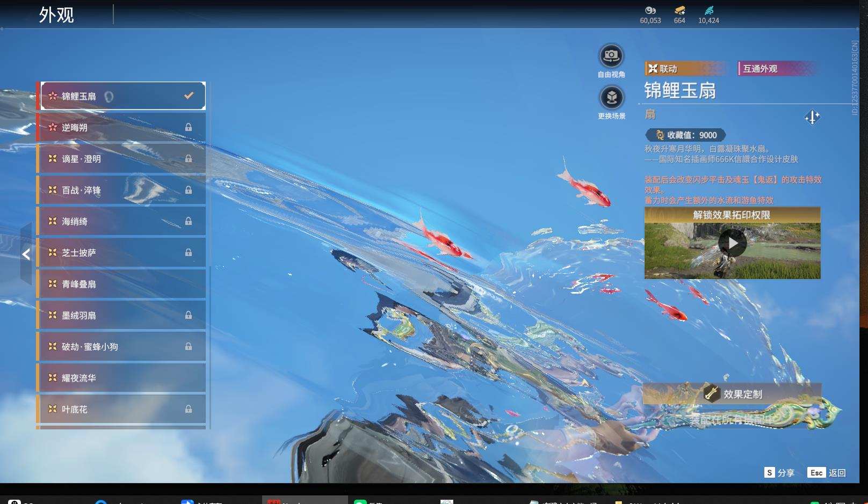Play the skin effect preview video
Screen dimensions: 868x504
point(733,244)
